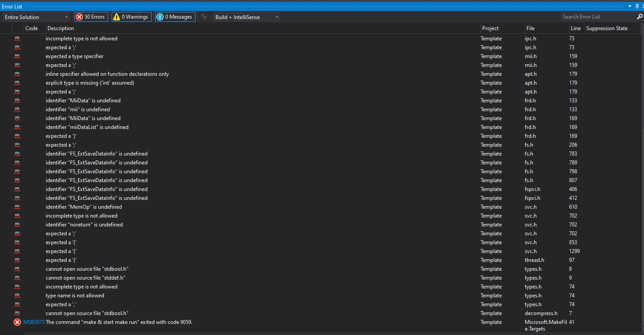The image size is (644, 335).
Task: Click line number 853 cell
Action: [573, 242]
